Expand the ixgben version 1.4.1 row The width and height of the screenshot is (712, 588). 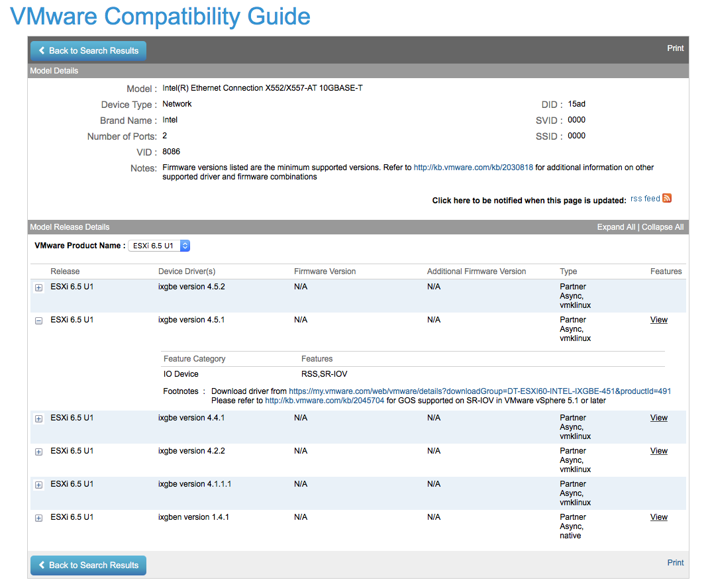pos(39,518)
